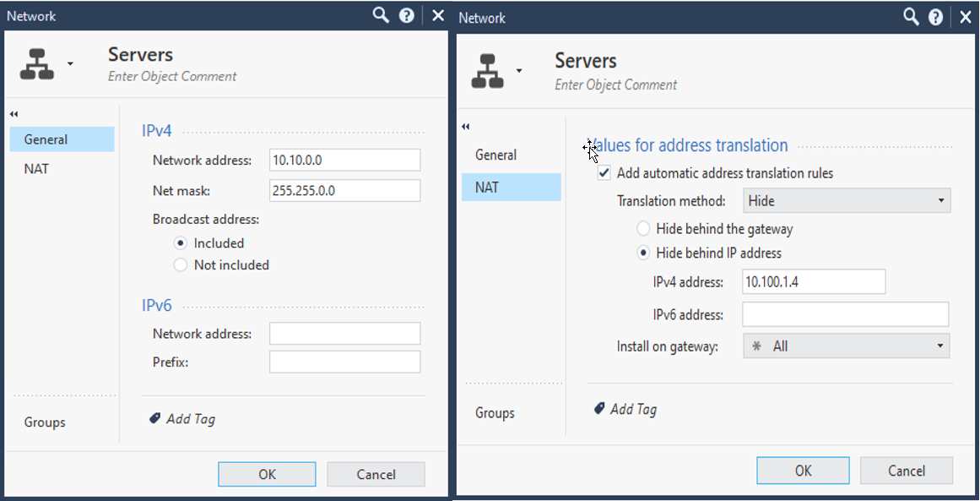
Task: Click Add Tag link in left window
Action: (x=191, y=418)
